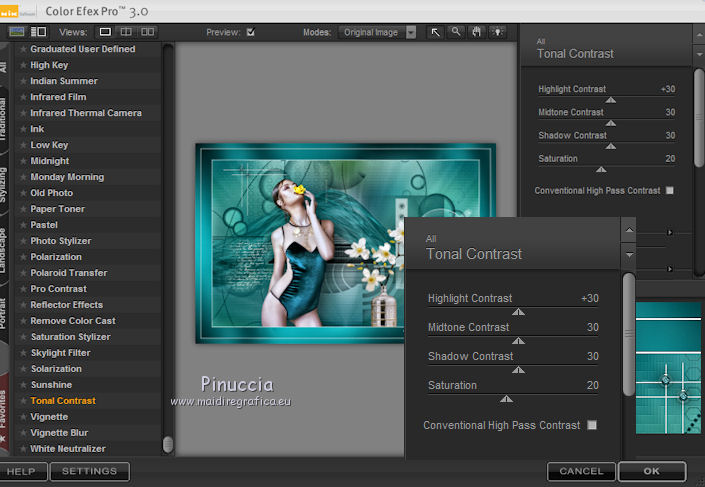This screenshot has height=487, width=705.
Task: Switch to split preview view
Action: (x=126, y=32)
